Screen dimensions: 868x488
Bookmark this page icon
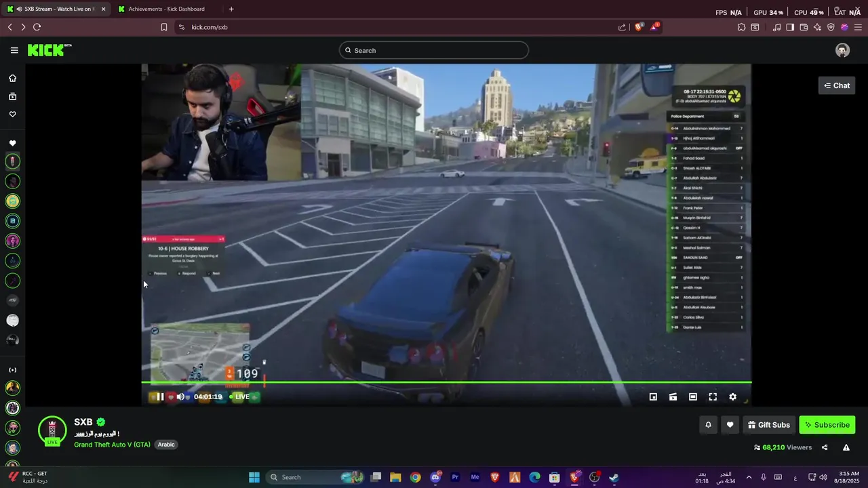(164, 27)
